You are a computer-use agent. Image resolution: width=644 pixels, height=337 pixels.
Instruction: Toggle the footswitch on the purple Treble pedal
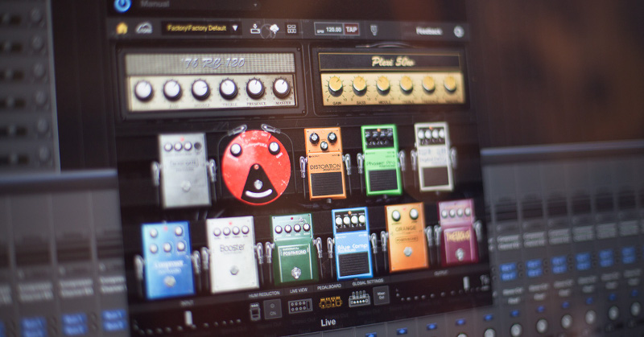pos(460,254)
